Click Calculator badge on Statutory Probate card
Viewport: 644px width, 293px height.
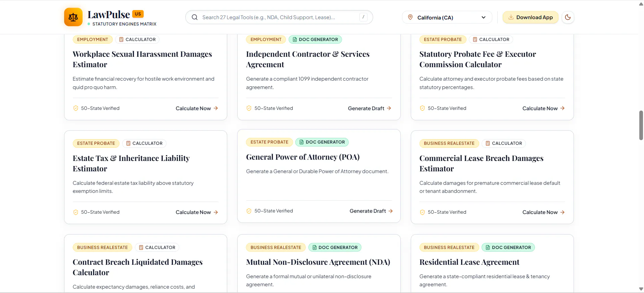[491, 39]
